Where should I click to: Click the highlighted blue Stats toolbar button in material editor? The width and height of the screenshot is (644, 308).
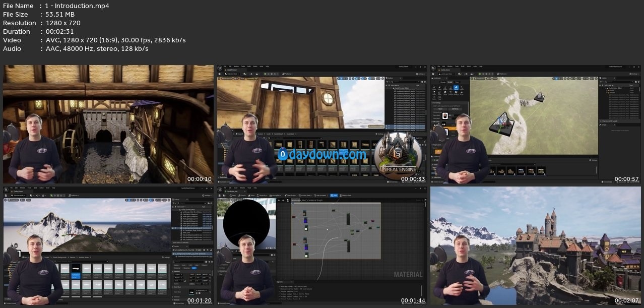(334, 195)
